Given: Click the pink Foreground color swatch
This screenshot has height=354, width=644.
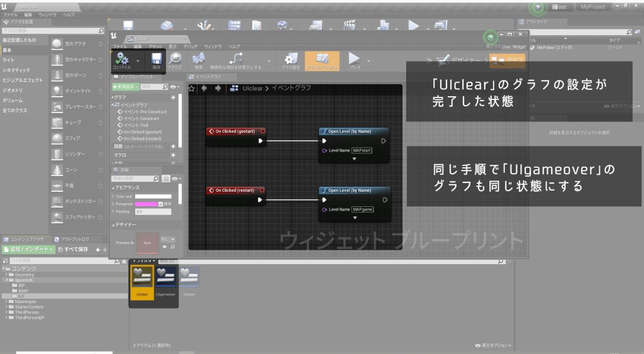Looking at the screenshot, I should (145, 204).
